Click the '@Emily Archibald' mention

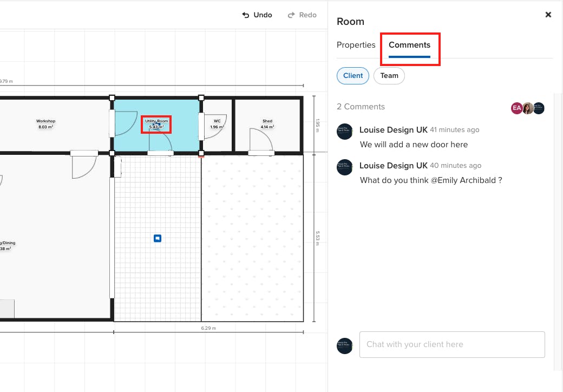coord(463,180)
